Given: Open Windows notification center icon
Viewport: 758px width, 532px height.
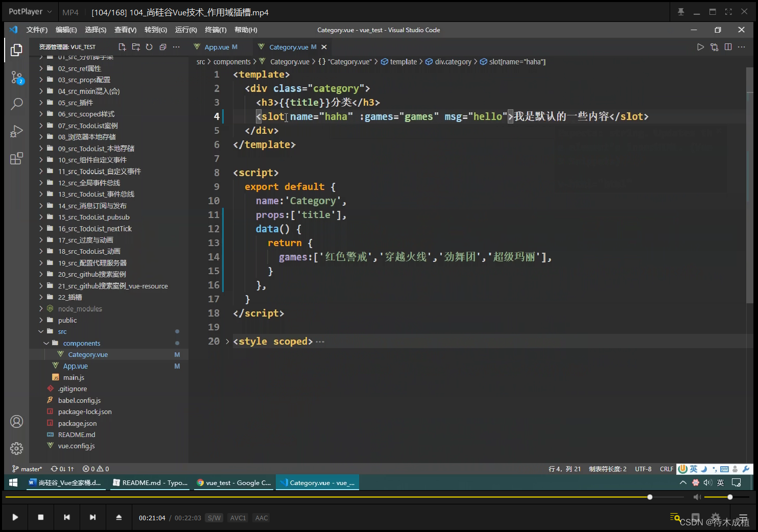Looking at the screenshot, I should (x=736, y=482).
